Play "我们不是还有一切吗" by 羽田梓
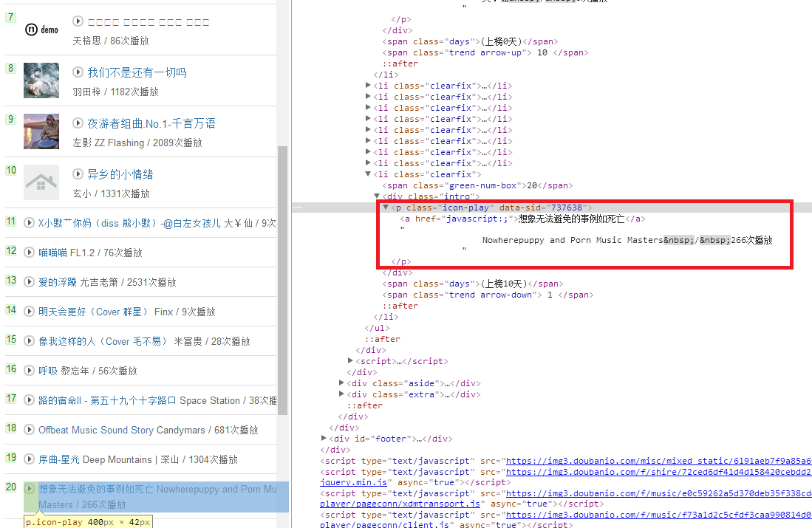The image size is (812, 528). click(x=78, y=73)
